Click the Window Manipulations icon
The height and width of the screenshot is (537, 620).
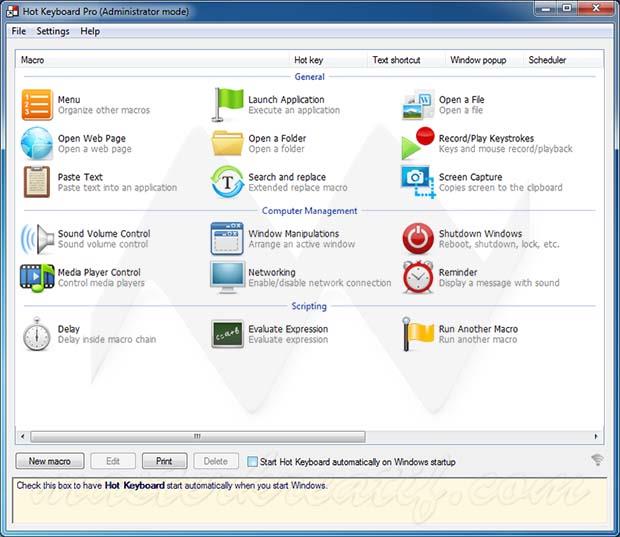click(x=227, y=238)
